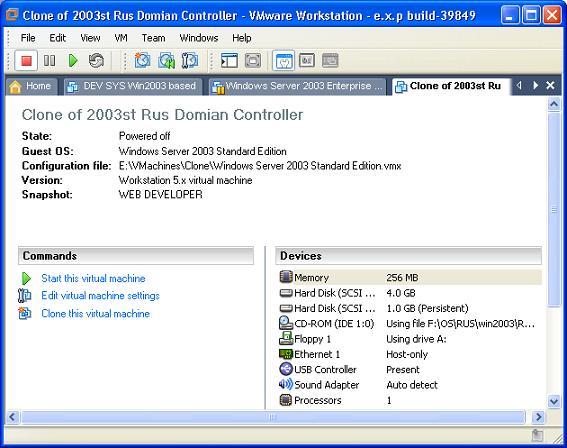Click the Processors chip icon
This screenshot has height=448, width=567.
point(286,400)
